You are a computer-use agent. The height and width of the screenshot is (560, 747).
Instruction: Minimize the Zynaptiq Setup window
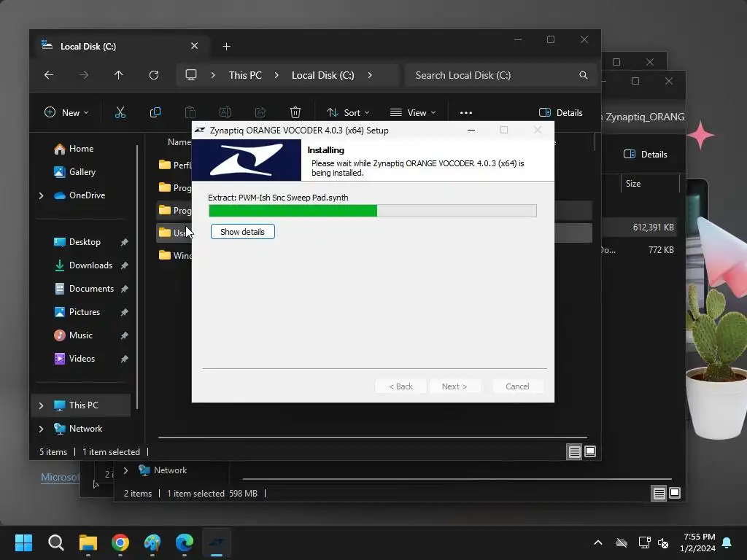(x=471, y=130)
